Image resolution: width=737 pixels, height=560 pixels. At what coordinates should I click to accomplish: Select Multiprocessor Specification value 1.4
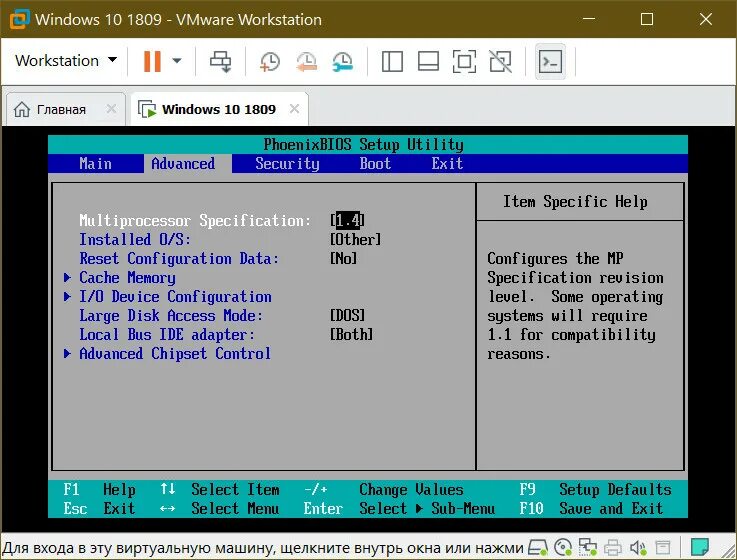click(348, 221)
